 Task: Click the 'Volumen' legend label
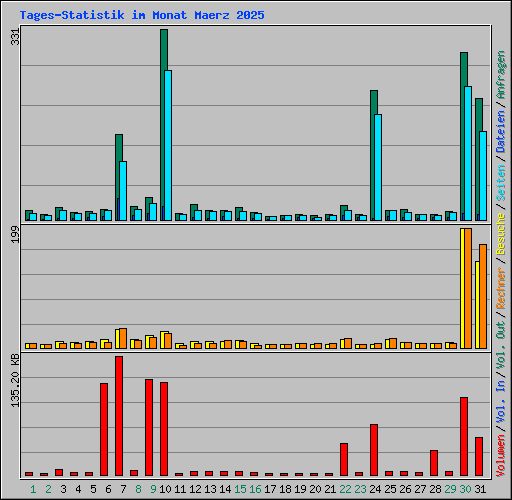coord(500,456)
